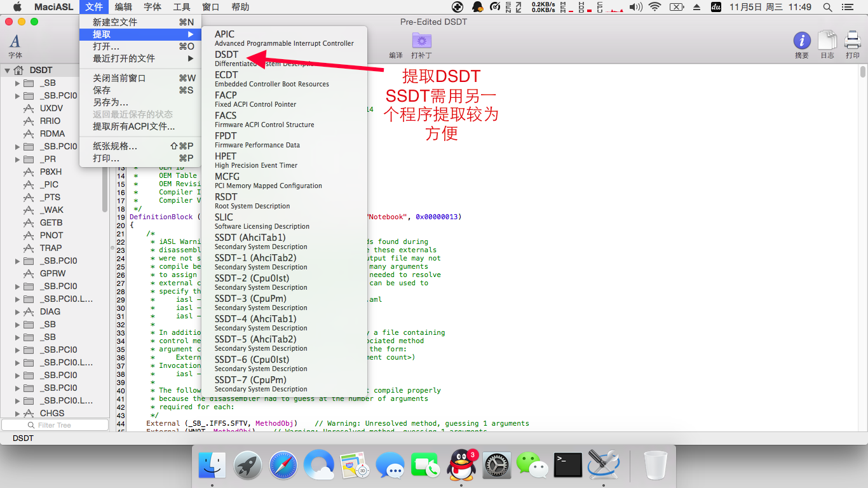Open Safari compass in the Dock
The width and height of the screenshot is (868, 488).
point(283,465)
